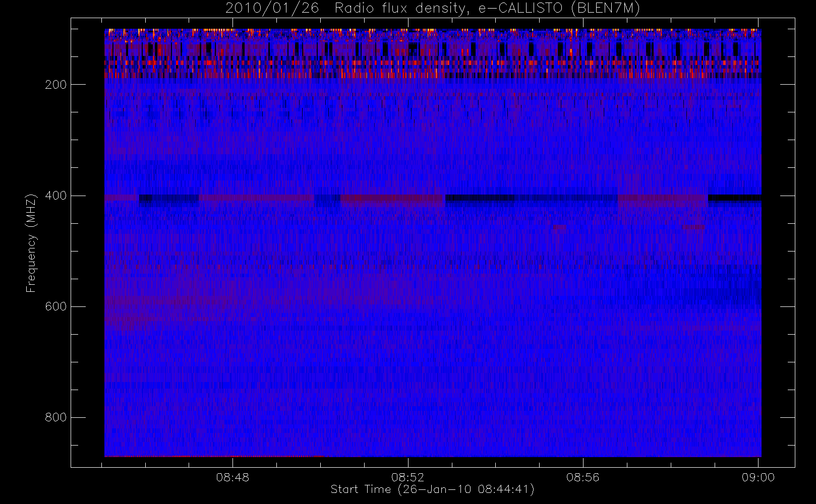The image size is (816, 504).
Task: Click the '800' frequency tick label
Action: click(55, 417)
